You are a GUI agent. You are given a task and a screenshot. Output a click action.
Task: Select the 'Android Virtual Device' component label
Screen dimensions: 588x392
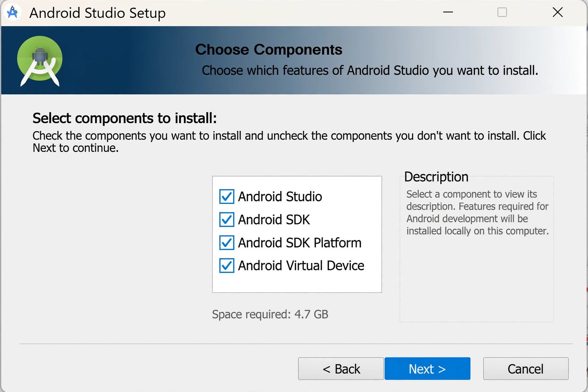click(x=301, y=266)
